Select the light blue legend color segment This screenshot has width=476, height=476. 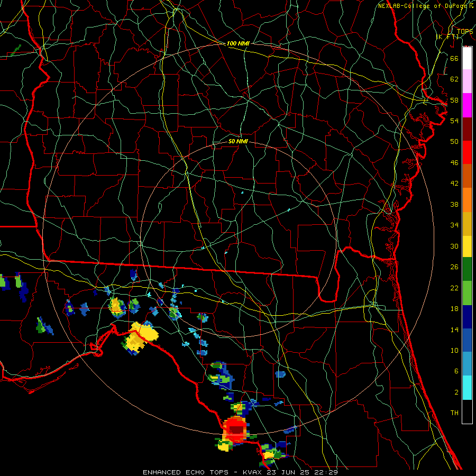tap(467, 364)
